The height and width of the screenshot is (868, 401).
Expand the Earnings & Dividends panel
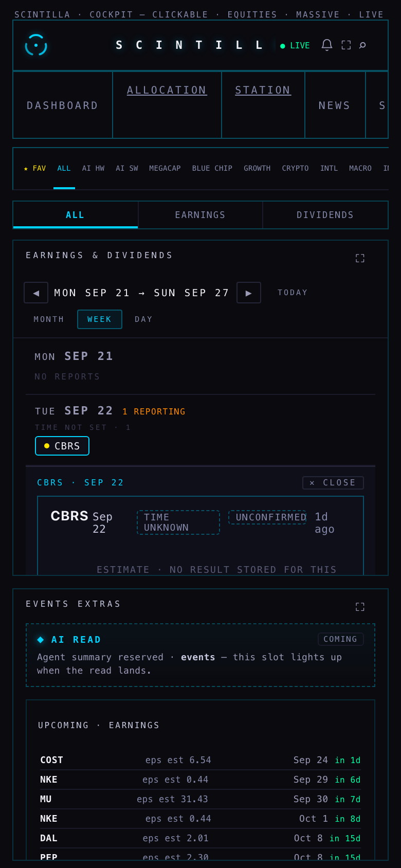[360, 258]
